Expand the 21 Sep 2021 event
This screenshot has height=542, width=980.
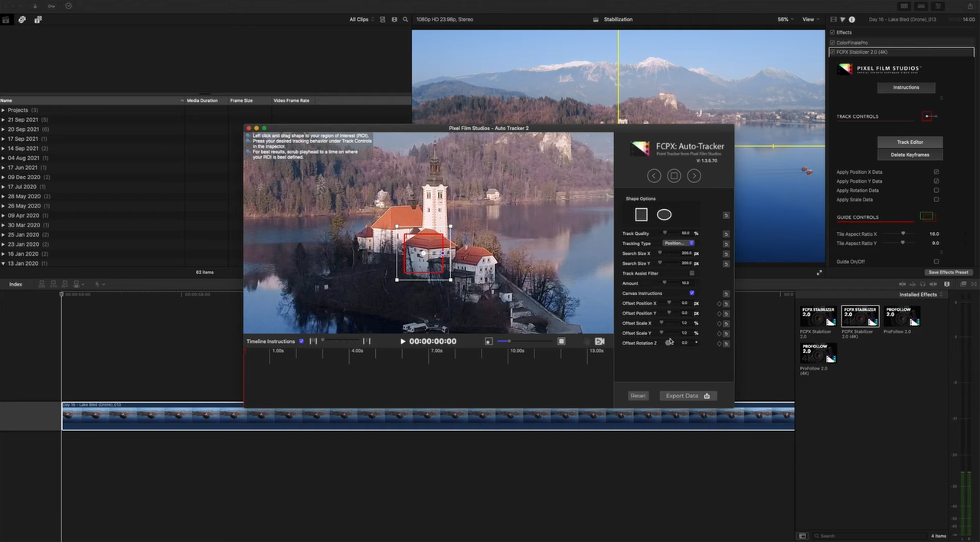[x=3, y=120]
